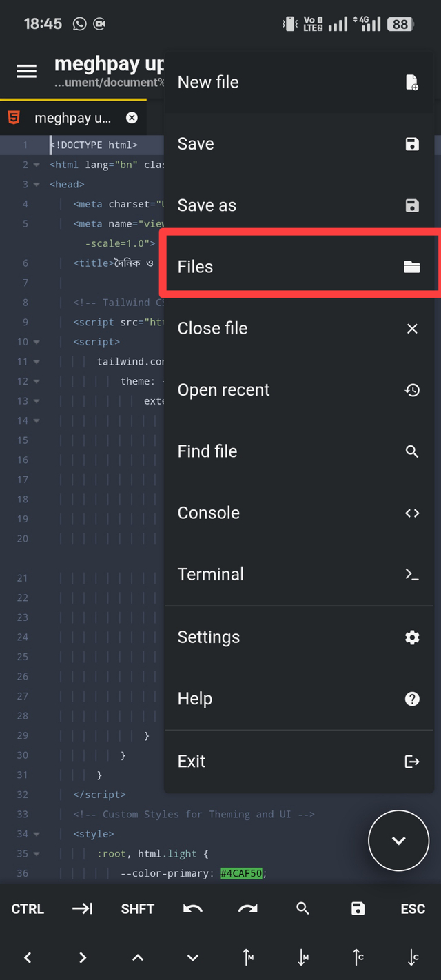Open the Terminal menu entry
This screenshot has width=441, height=980.
click(299, 574)
